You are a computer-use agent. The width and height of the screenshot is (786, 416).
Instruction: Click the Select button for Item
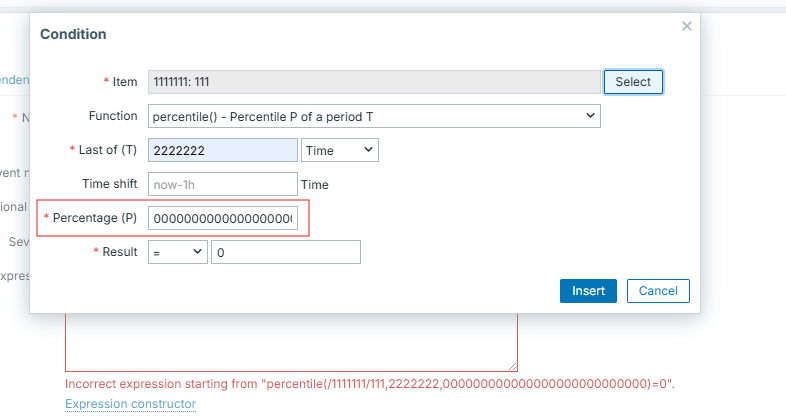633,82
